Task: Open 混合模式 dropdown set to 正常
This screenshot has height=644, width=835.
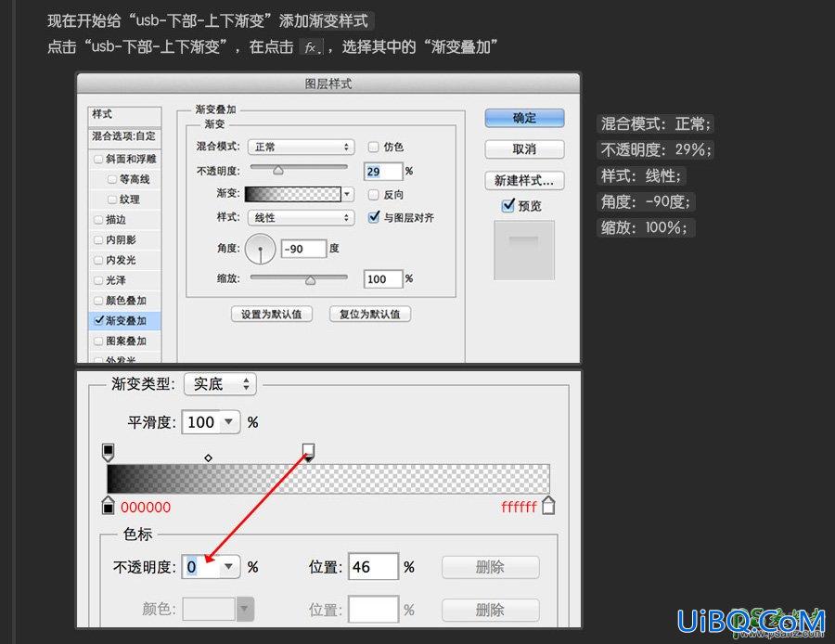Action: pos(301,147)
